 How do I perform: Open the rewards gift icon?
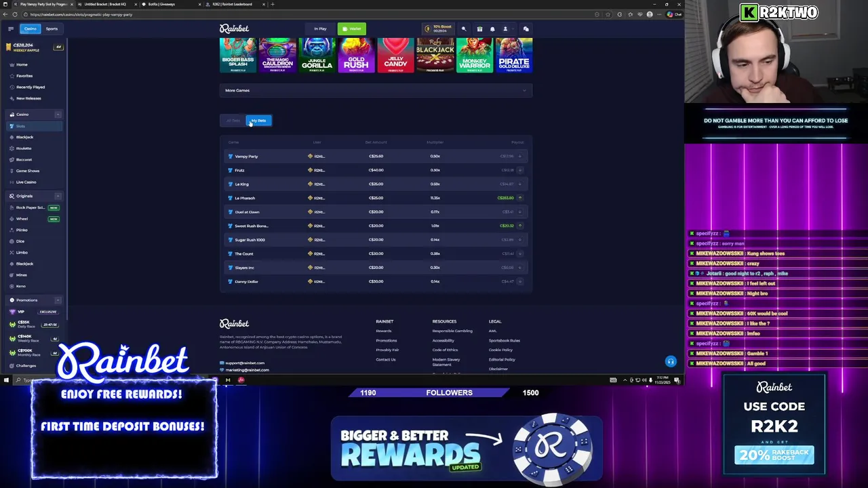[x=479, y=29]
